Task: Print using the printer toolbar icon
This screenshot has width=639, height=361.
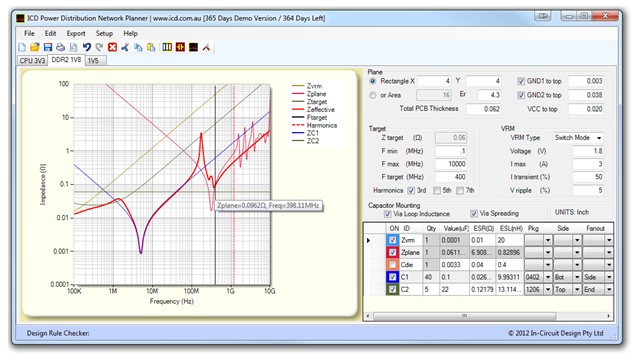Action: (60, 47)
